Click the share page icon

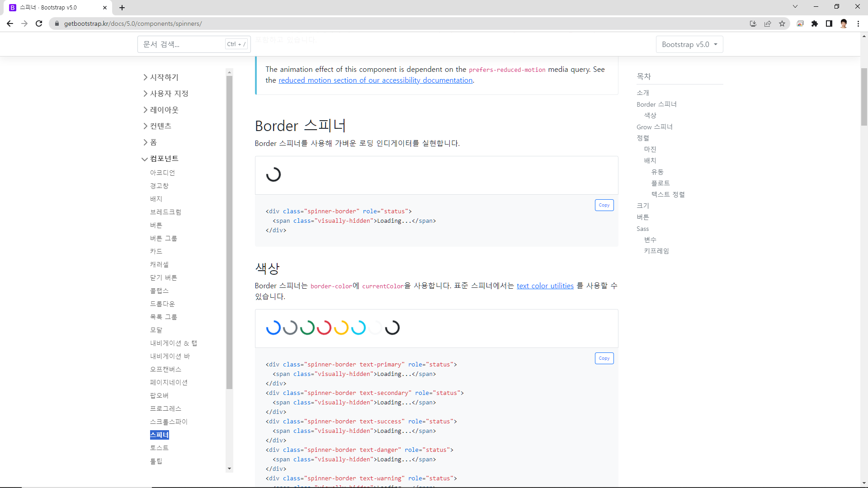(768, 23)
